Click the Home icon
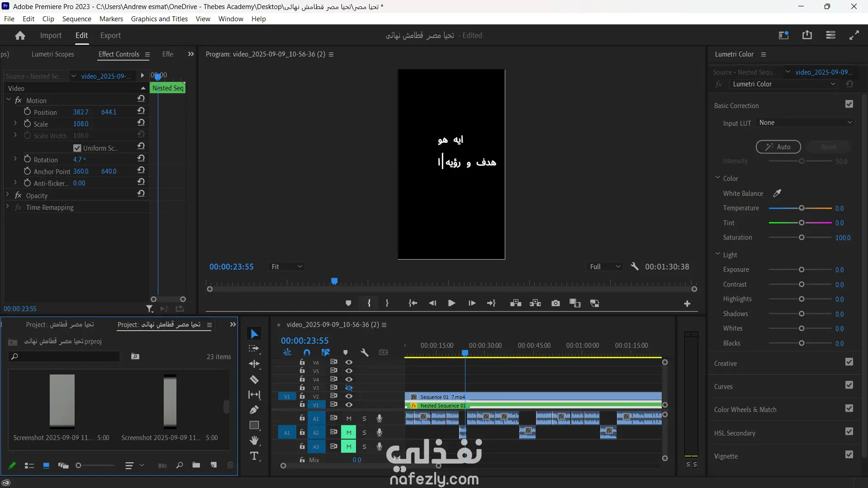Viewport: 868px width, 488px height. [20, 35]
